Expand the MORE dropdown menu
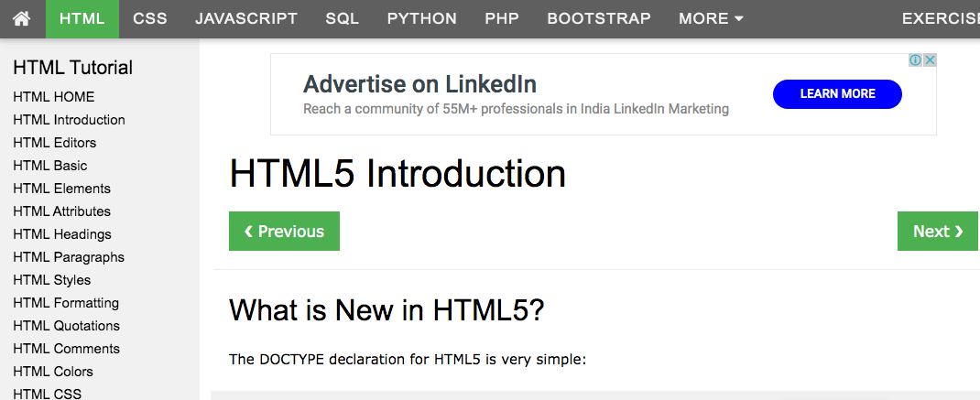Screen dimensions: 980x400 click(x=711, y=18)
